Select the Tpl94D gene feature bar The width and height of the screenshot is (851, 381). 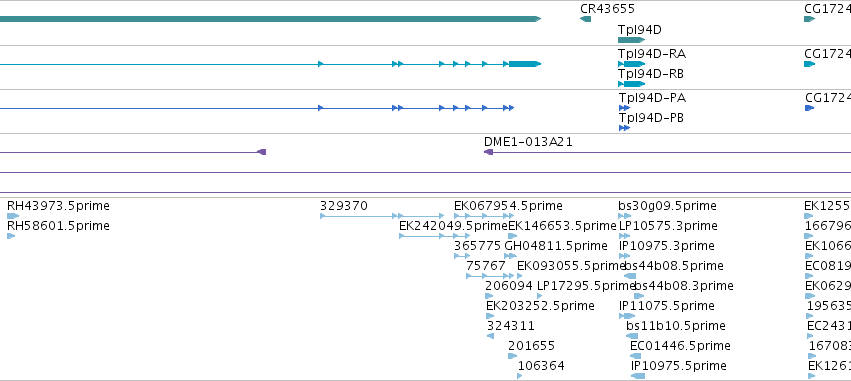click(631, 40)
